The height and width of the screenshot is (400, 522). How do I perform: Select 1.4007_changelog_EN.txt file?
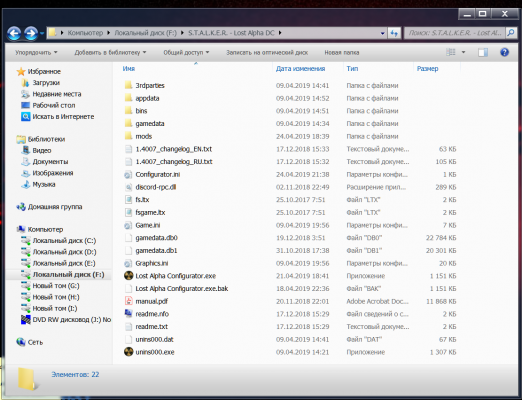tap(173, 149)
